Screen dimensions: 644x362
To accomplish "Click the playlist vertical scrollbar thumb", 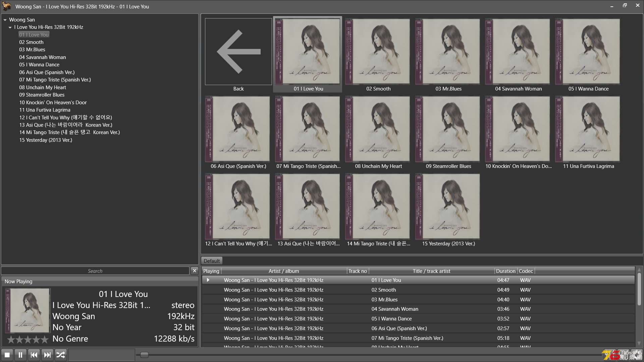I will [639, 289].
